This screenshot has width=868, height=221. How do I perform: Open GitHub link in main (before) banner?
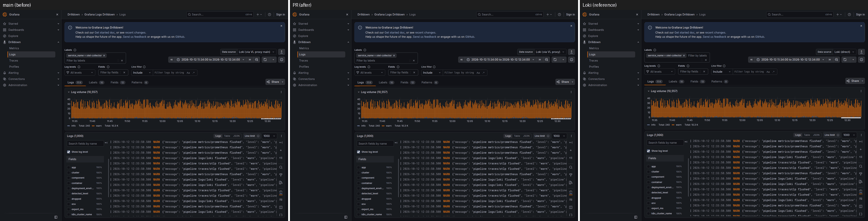tap(180, 36)
